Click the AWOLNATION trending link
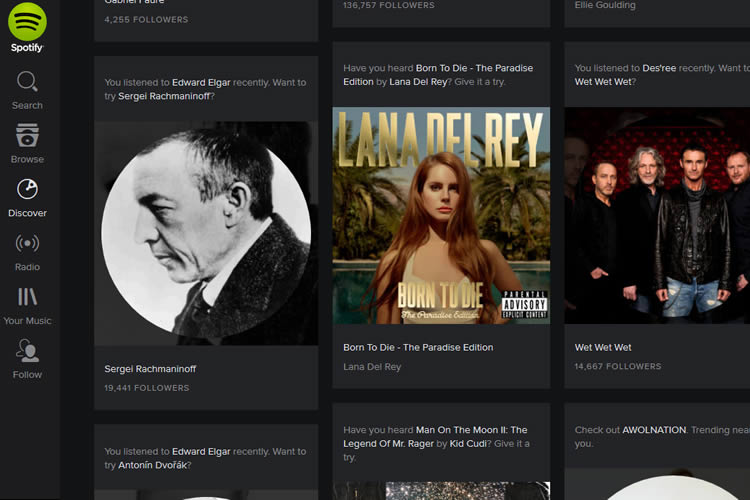Viewport: 750px width, 500px height. click(654, 430)
